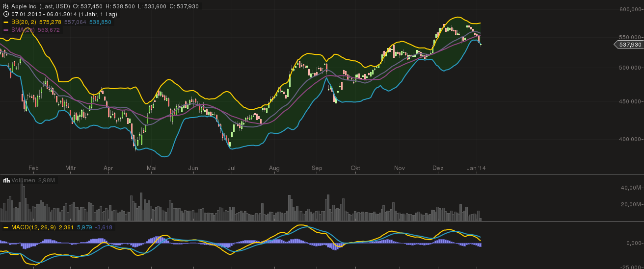Image resolution: width=644 pixels, height=269 pixels.
Task: Click the MACD value 2,361
Action: (x=66, y=228)
